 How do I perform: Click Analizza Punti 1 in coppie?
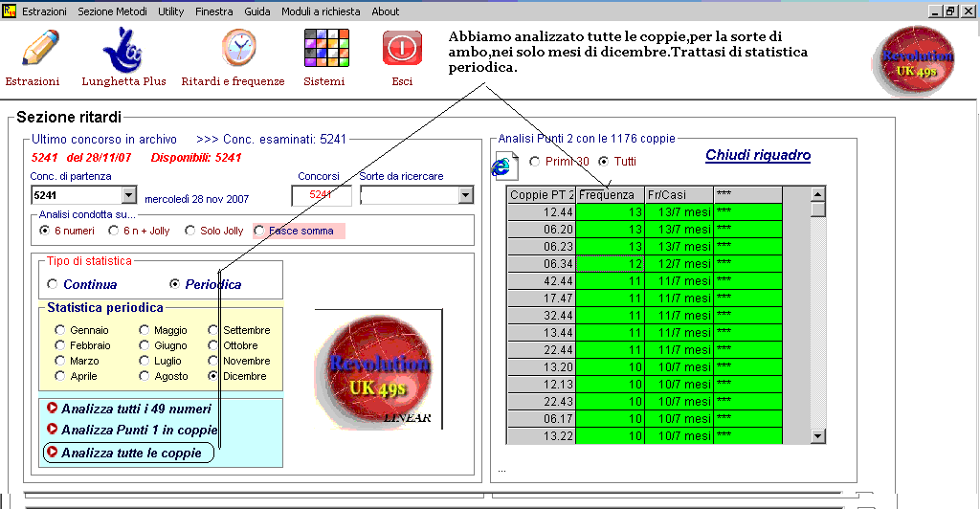pos(140,430)
